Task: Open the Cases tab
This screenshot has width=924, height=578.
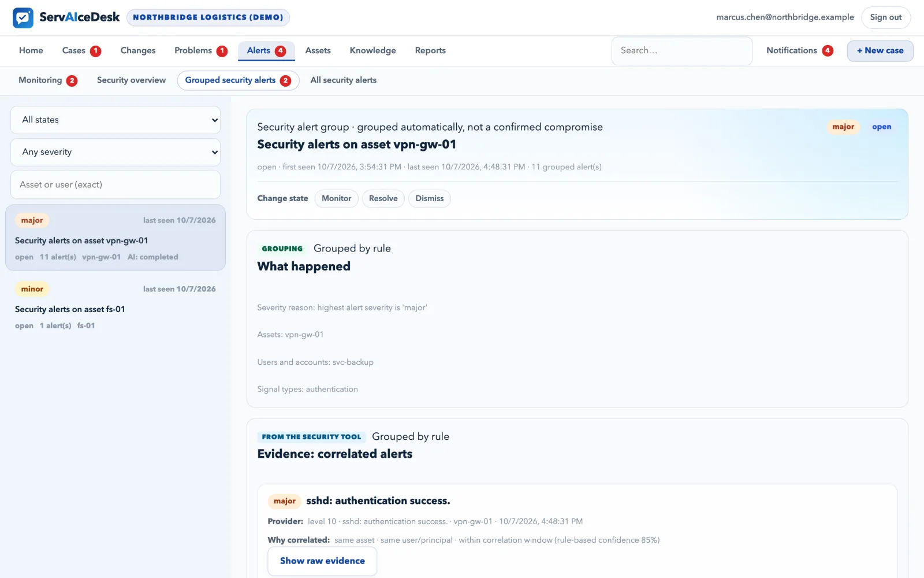Action: pos(81,50)
